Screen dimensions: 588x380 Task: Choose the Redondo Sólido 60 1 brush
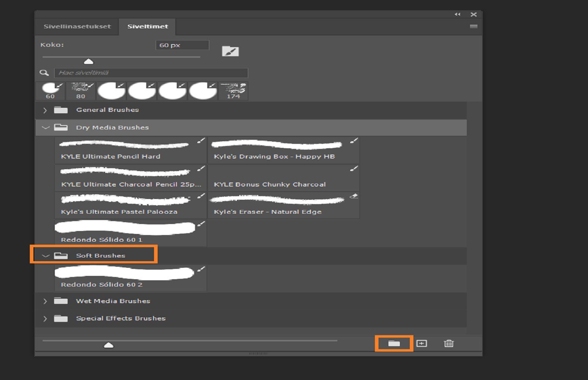(x=130, y=233)
